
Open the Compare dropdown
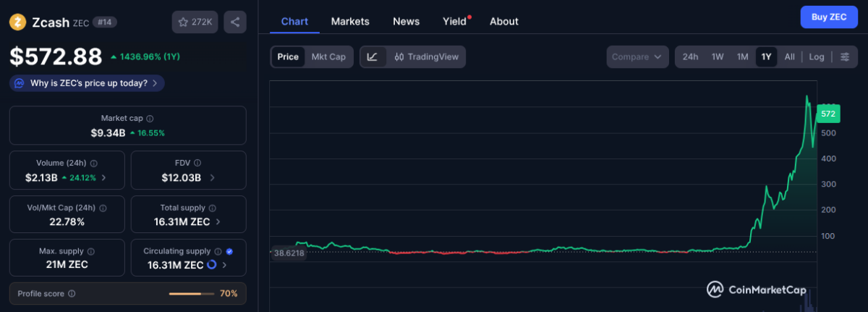[x=637, y=56]
